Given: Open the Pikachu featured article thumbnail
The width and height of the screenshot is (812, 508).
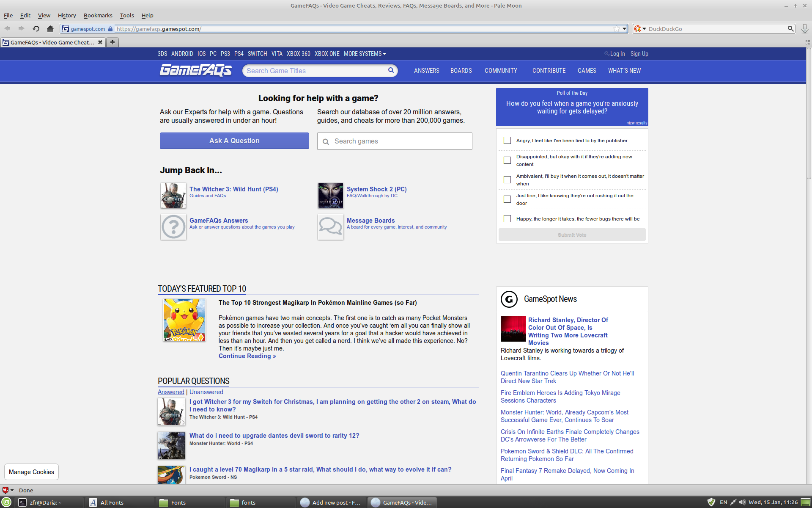Looking at the screenshot, I should [184, 320].
